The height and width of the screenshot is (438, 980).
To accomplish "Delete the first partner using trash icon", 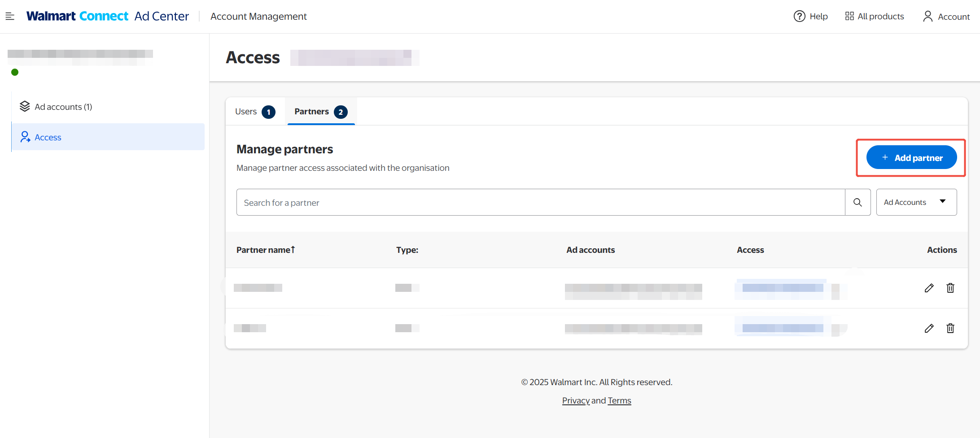I will [x=950, y=288].
